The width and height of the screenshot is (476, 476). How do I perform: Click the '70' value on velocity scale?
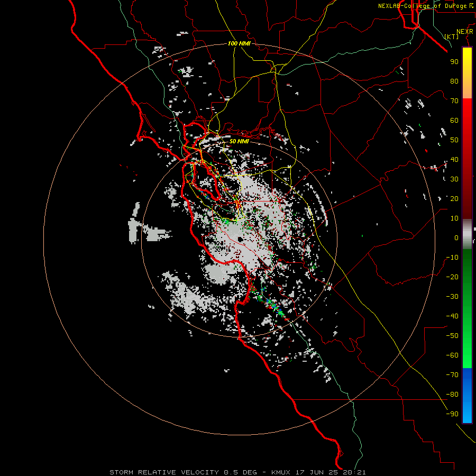click(454, 101)
